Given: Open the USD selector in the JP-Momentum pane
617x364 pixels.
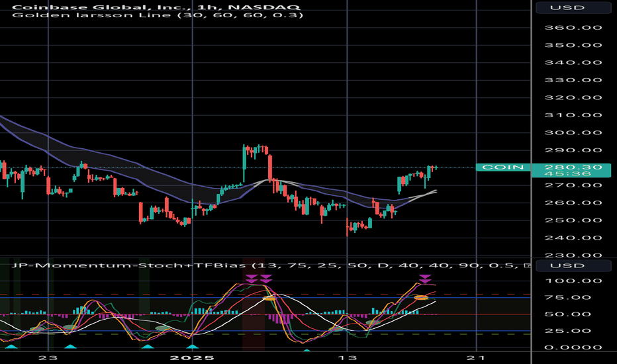Looking at the screenshot, I should point(573,265).
